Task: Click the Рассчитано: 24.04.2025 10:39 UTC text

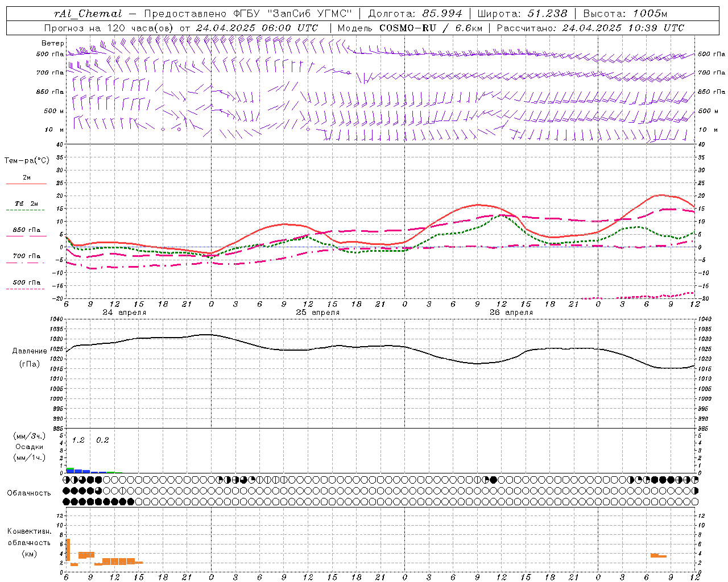Action: 590,28
